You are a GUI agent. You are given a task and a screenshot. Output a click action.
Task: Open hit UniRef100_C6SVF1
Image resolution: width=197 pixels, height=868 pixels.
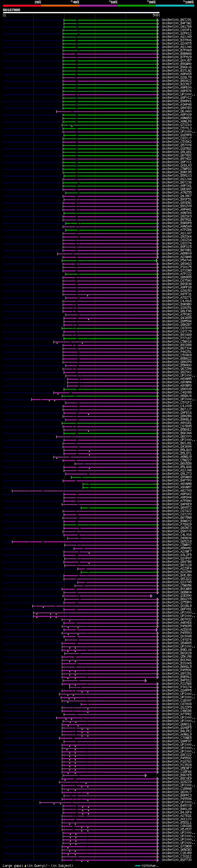[176, 30]
